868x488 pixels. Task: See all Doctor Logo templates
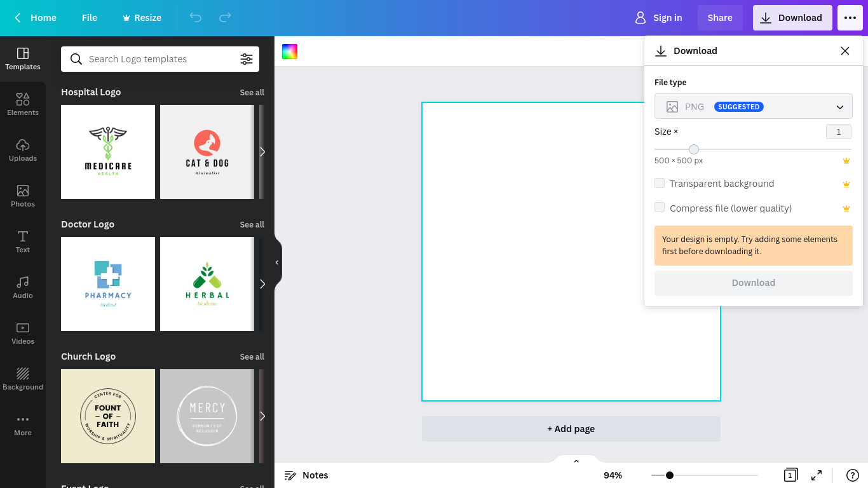coord(252,225)
